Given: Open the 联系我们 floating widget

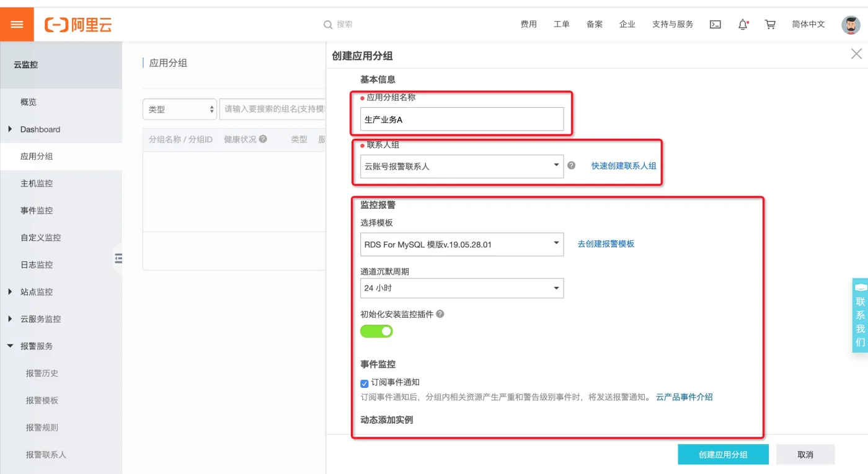Looking at the screenshot, I should pyautogui.click(x=860, y=315).
